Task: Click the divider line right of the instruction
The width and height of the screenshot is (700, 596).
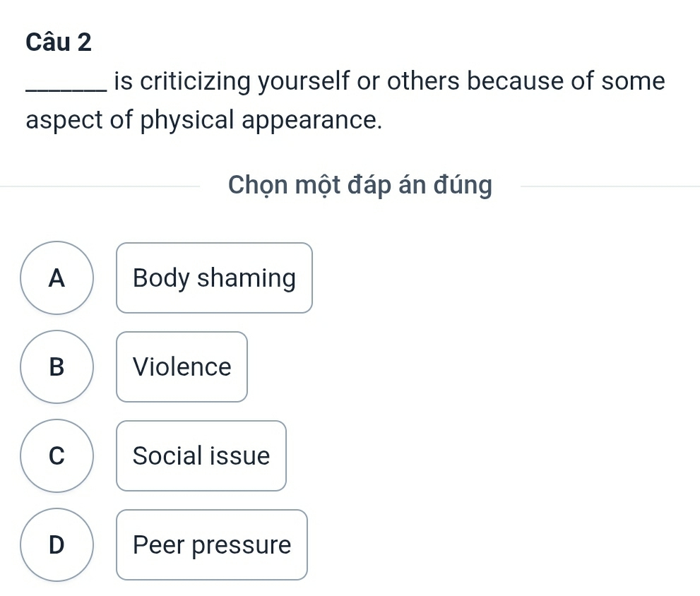Action: point(607,186)
